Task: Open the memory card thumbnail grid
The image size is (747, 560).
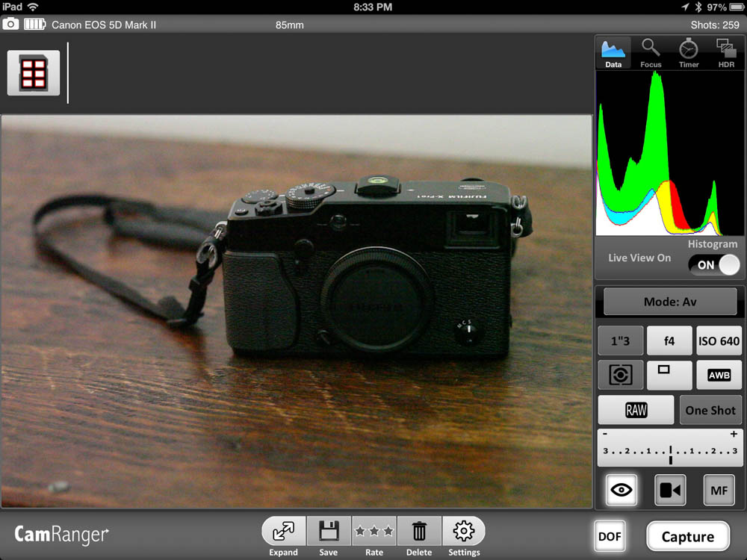Action: click(34, 73)
